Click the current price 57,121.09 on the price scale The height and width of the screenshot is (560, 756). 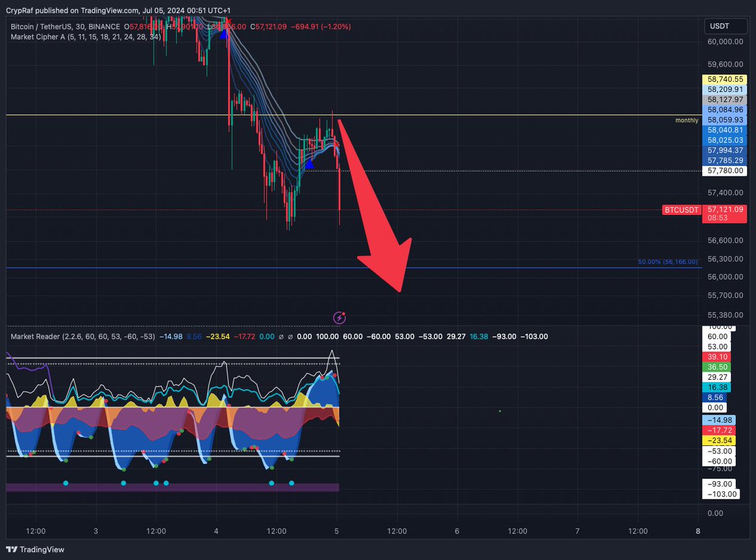click(726, 209)
